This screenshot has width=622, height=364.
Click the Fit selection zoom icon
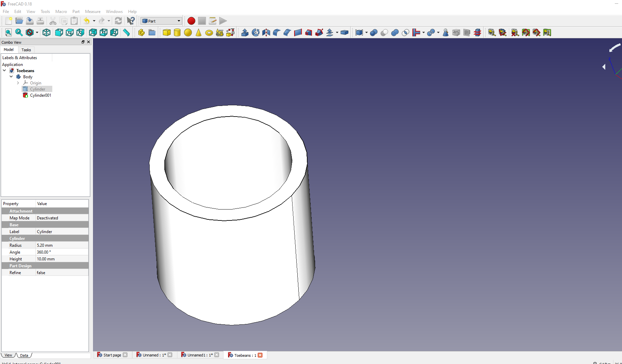19,32
